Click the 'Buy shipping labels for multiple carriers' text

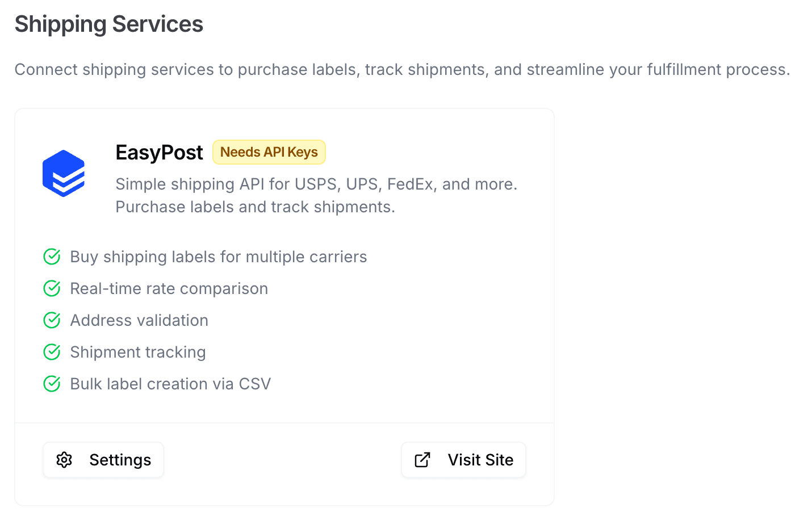(x=218, y=257)
